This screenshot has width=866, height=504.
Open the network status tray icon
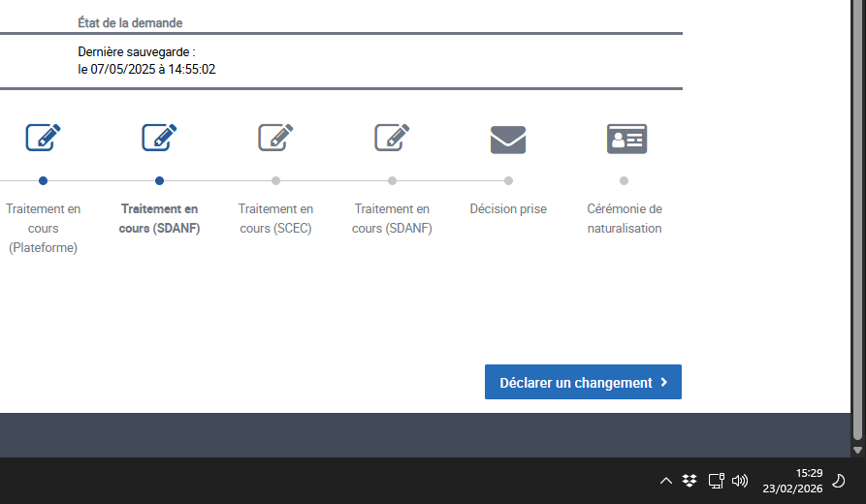(x=716, y=480)
